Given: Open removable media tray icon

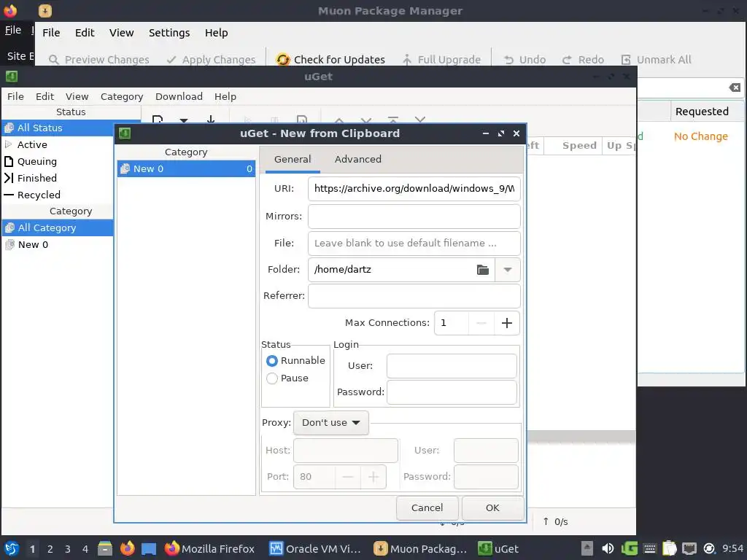Looking at the screenshot, I should pos(587,548).
